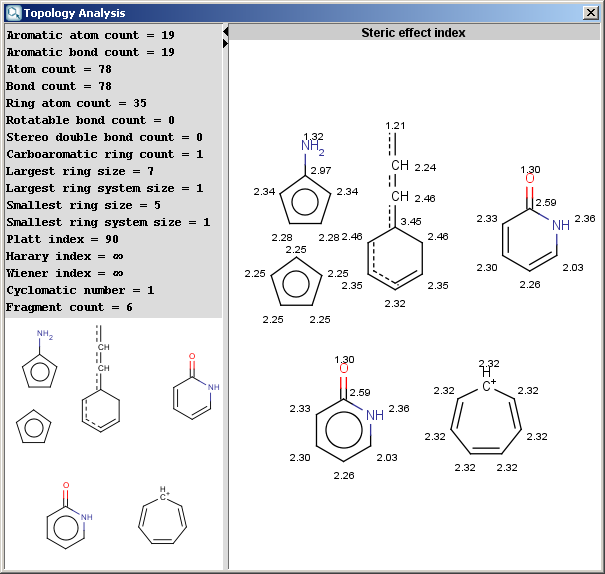Click the lower pyridone's red oxygen atom

344,369
